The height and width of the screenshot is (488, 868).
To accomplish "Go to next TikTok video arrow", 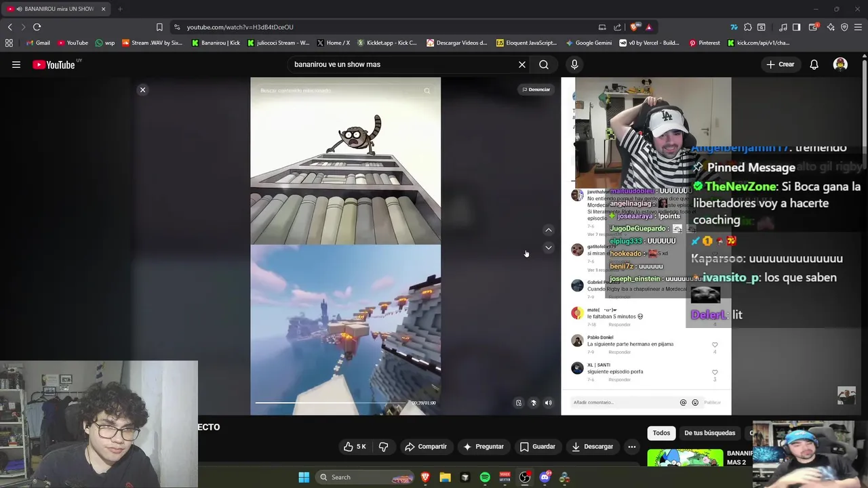I will click(549, 247).
